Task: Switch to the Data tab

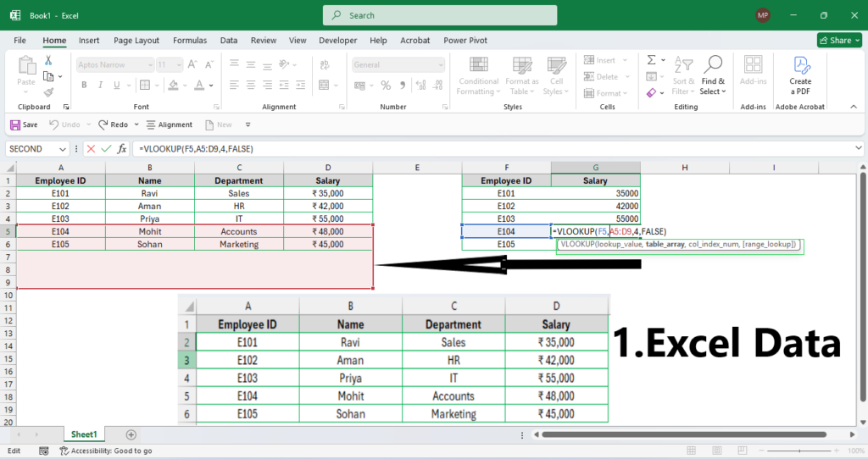Action: point(229,41)
